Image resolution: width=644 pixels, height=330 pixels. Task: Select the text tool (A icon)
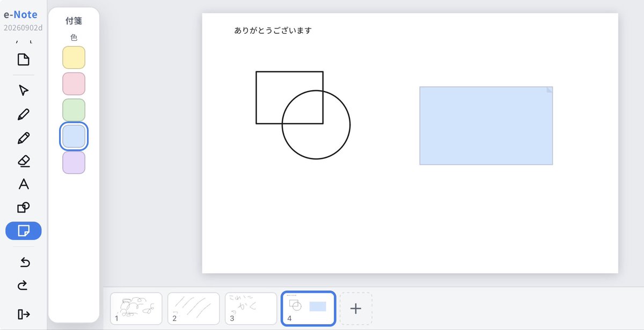pyautogui.click(x=23, y=185)
